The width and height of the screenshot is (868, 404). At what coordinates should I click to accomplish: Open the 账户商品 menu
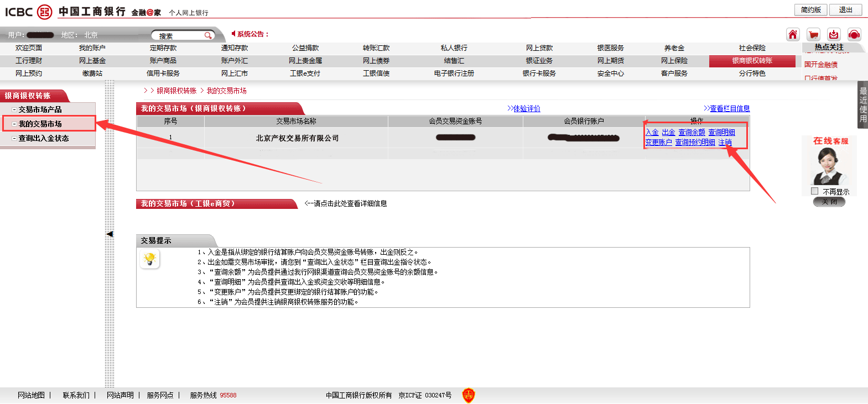pyautogui.click(x=163, y=61)
